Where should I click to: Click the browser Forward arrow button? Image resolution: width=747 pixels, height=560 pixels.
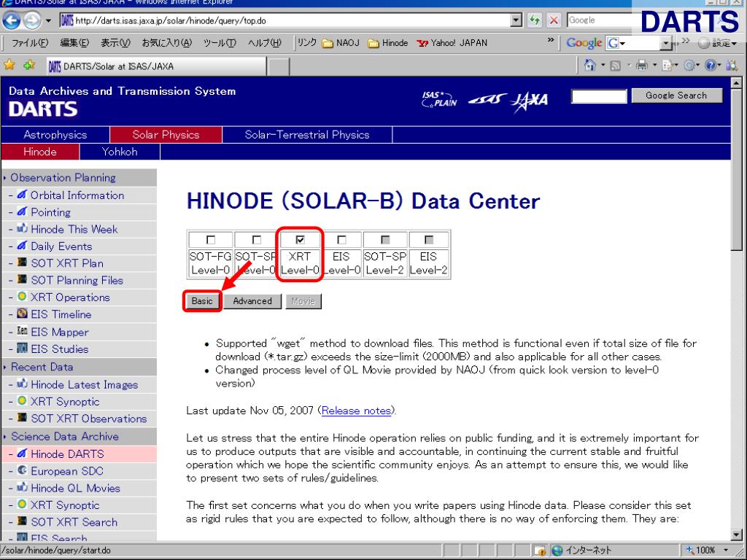coord(32,20)
